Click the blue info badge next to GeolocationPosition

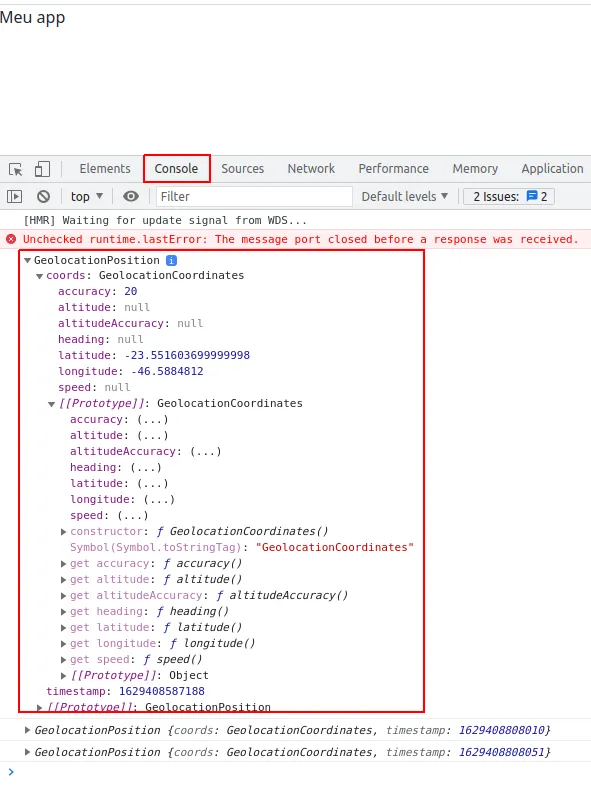pyautogui.click(x=172, y=260)
